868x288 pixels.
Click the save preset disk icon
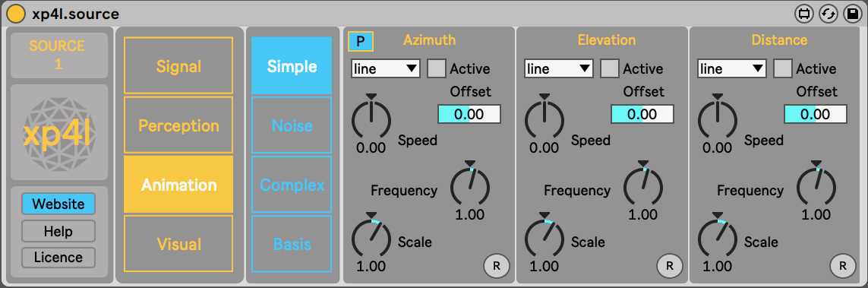[x=851, y=14]
